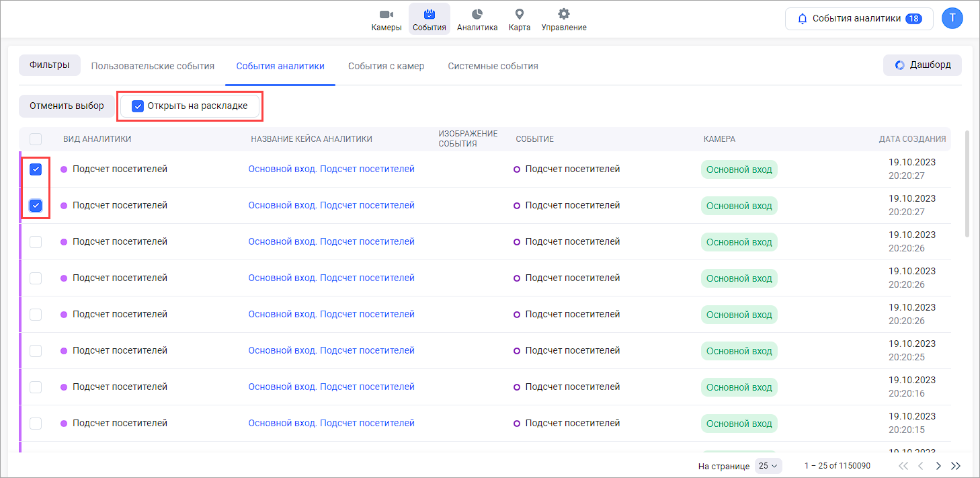Uncheck the first row's checkbox
The width and height of the screenshot is (980, 478).
tap(36, 169)
